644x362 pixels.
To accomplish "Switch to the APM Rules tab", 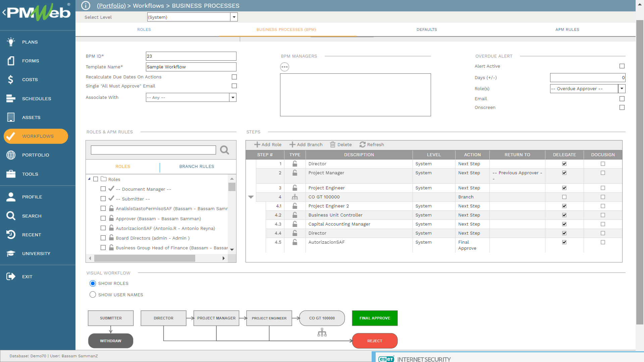I will (x=567, y=29).
